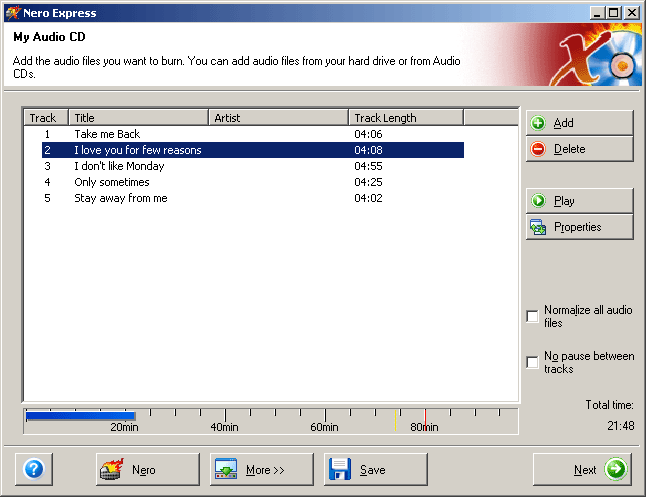Sort list by Title column header
Viewport: 646px width, 497px height.
pos(138,117)
